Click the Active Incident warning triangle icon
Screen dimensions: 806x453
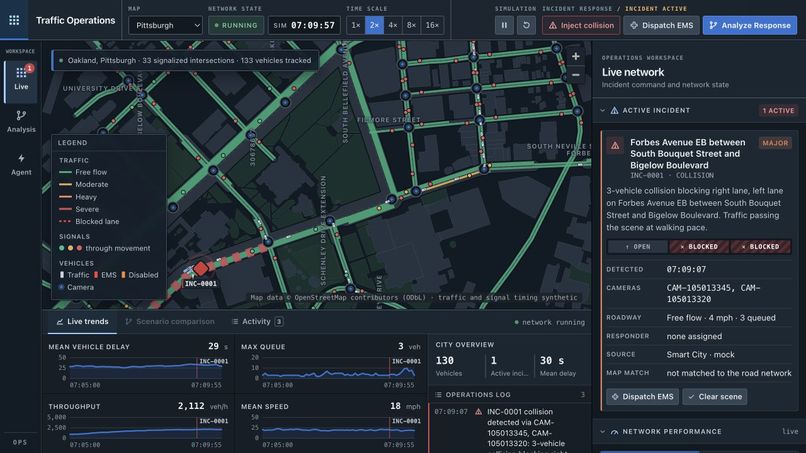coord(614,111)
